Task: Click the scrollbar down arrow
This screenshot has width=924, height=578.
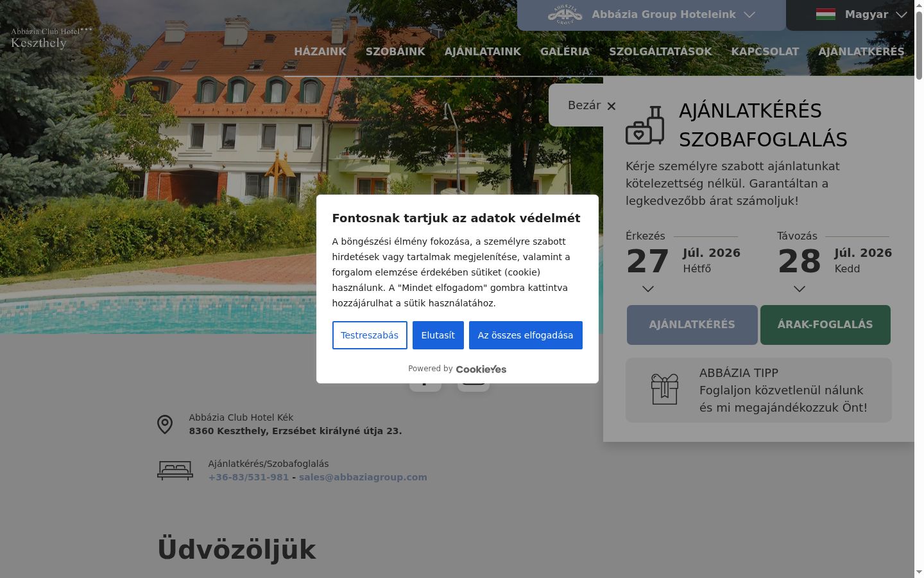Action: (x=919, y=572)
